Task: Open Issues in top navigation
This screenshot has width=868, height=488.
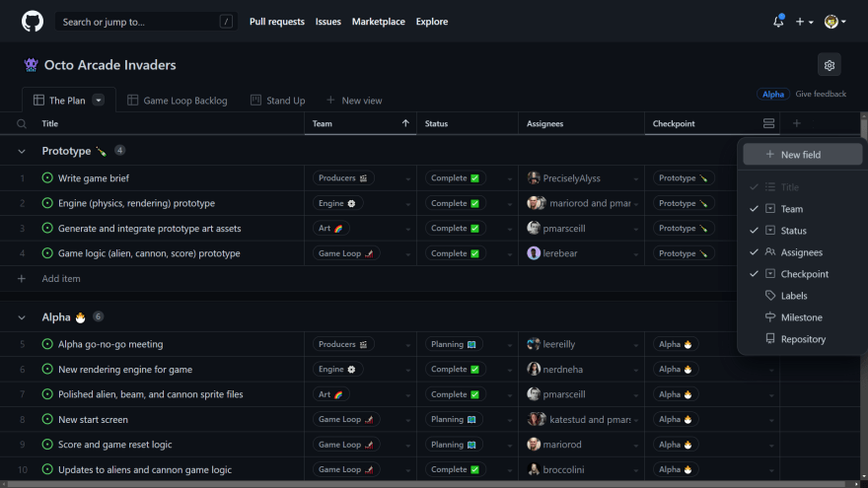Action: click(327, 22)
